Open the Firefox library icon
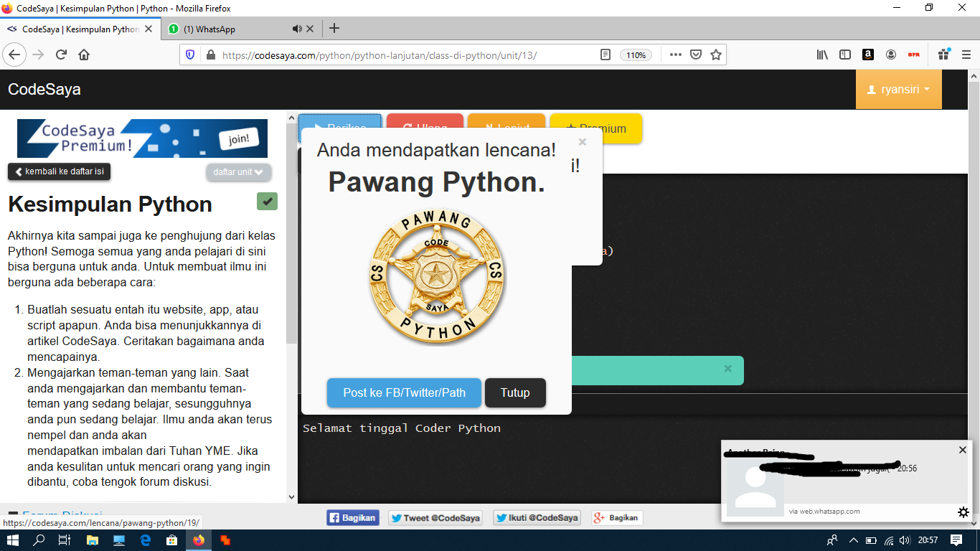The image size is (980, 551). (822, 55)
